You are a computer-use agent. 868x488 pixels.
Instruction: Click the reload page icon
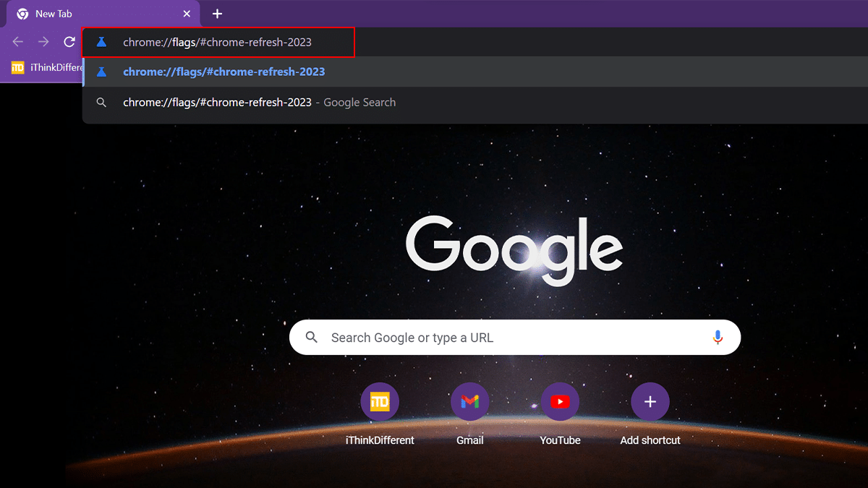69,42
